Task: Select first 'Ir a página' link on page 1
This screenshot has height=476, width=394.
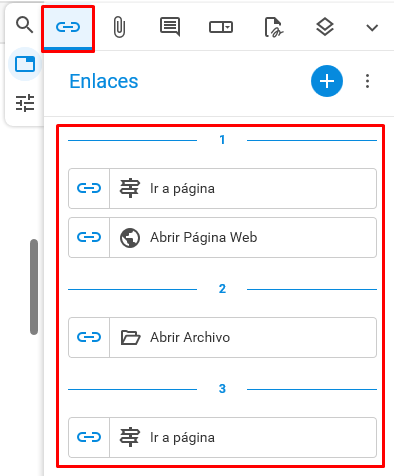Action: click(x=222, y=188)
